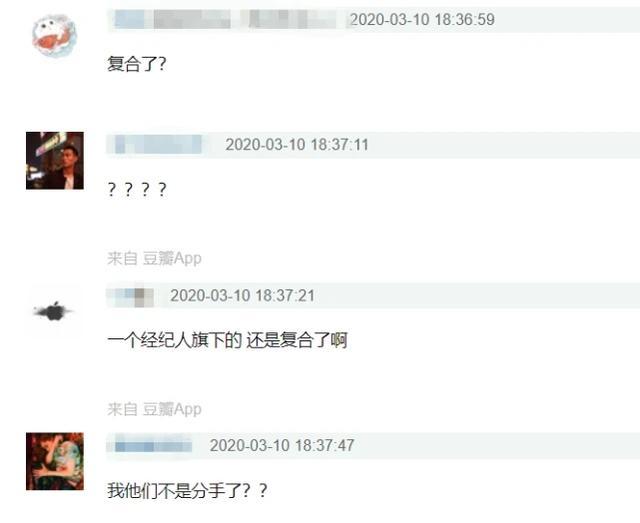Select the comment 我他们不是分手了??
Image resolution: width=640 pixels, height=523 pixels.
click(x=187, y=490)
